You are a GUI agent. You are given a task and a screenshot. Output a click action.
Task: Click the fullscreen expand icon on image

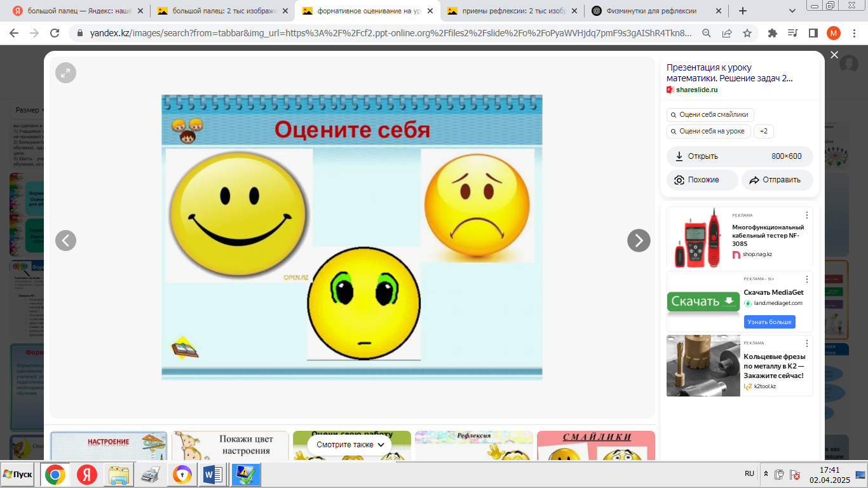coord(65,73)
